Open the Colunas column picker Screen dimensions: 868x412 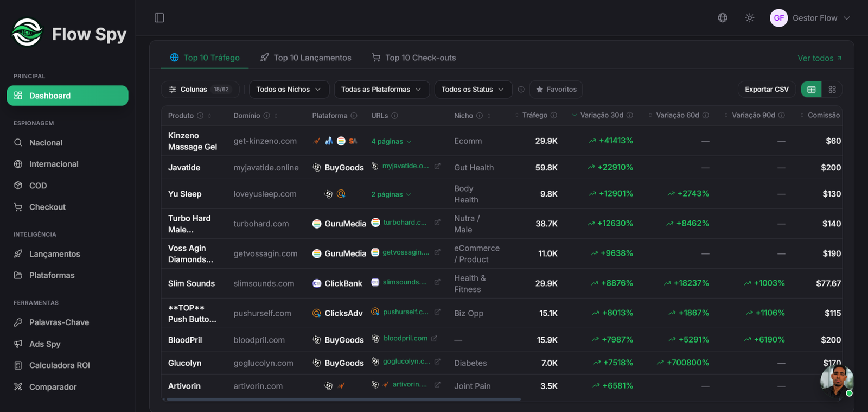coord(200,90)
